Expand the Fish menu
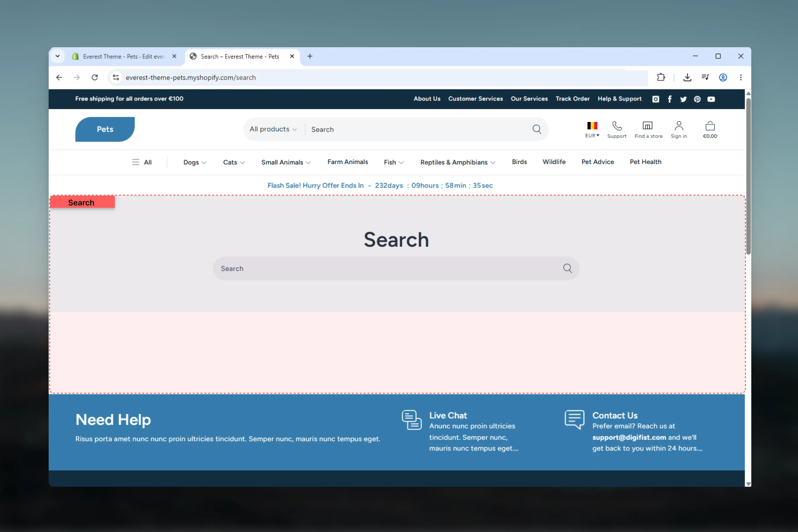This screenshot has height=532, width=798. 393,162
